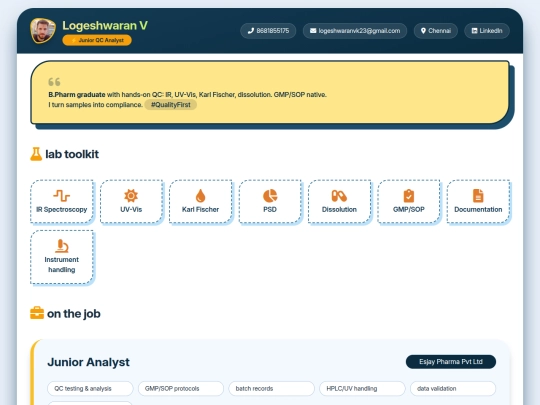540x405 pixels.
Task: Click the flask icon next to lab toolkit
Action: coord(36,154)
